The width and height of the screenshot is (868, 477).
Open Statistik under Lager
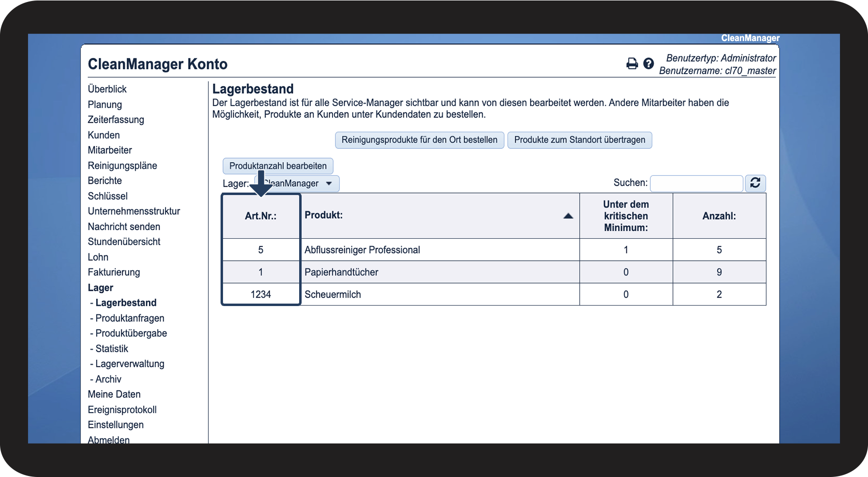point(112,349)
